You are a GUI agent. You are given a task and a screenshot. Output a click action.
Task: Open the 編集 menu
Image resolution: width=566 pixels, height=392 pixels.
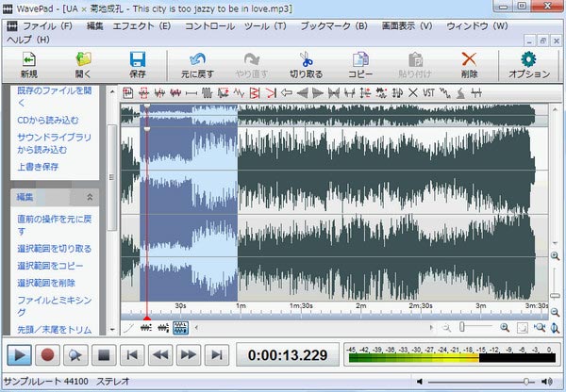pyautogui.click(x=95, y=26)
